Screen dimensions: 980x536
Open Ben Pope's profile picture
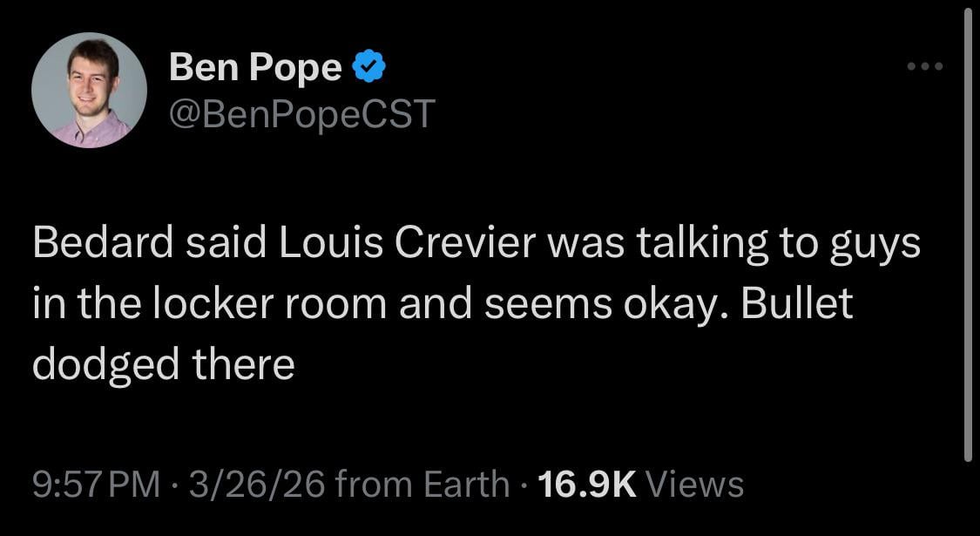89,90
